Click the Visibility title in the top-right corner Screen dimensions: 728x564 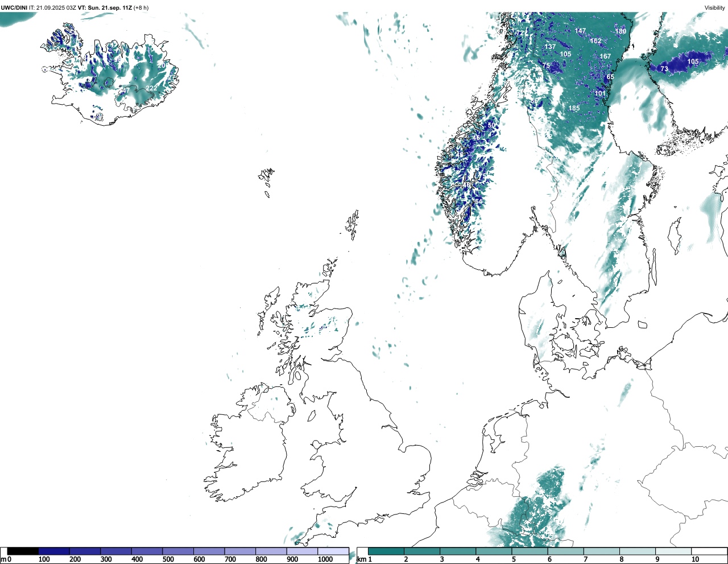(714, 7)
